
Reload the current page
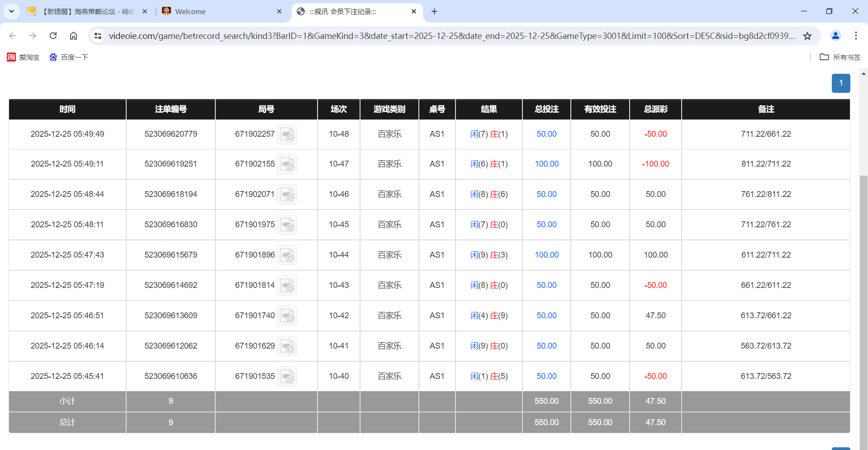tap(53, 36)
